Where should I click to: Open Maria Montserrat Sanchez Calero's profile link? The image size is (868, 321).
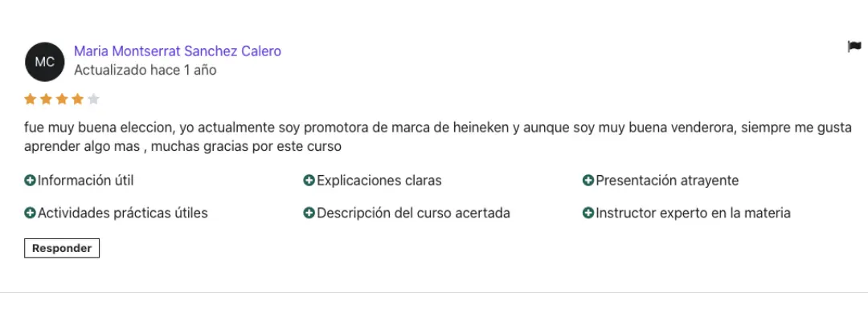[x=178, y=51]
